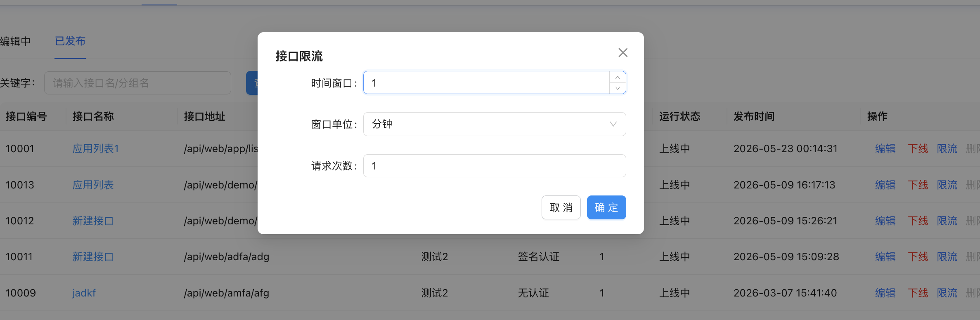980x320 pixels.
Task: Click the 运行状态 column header
Action: tap(680, 116)
